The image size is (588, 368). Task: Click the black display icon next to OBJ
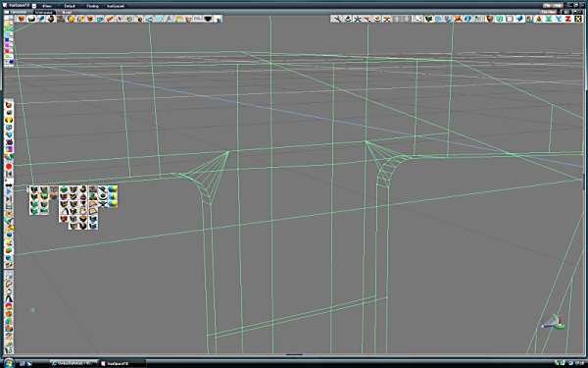coord(208,19)
